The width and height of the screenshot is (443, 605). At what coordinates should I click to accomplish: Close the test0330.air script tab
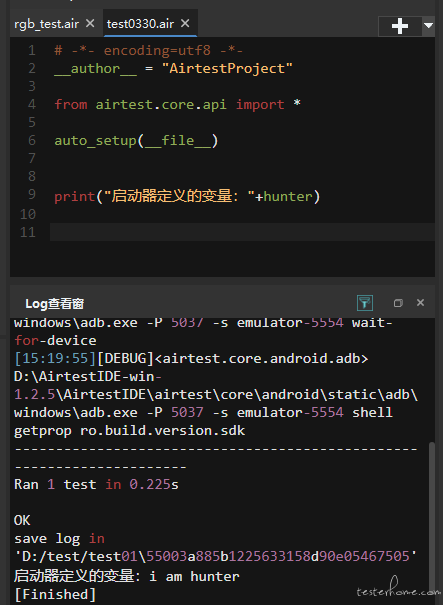click(185, 24)
